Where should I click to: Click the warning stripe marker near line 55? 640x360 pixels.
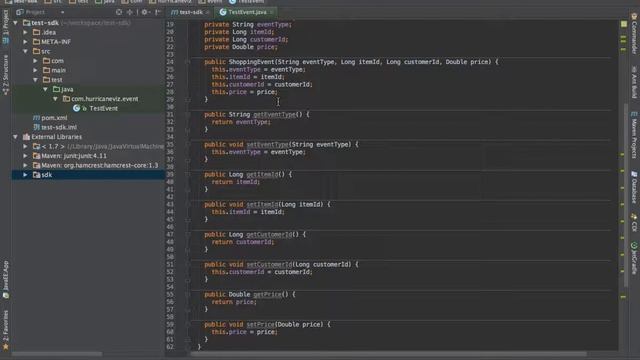[x=623, y=297]
